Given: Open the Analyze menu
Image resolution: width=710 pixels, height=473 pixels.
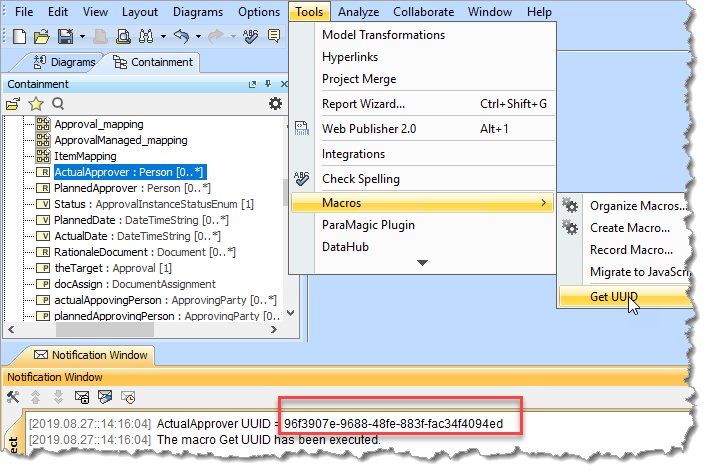Looking at the screenshot, I should (x=358, y=12).
